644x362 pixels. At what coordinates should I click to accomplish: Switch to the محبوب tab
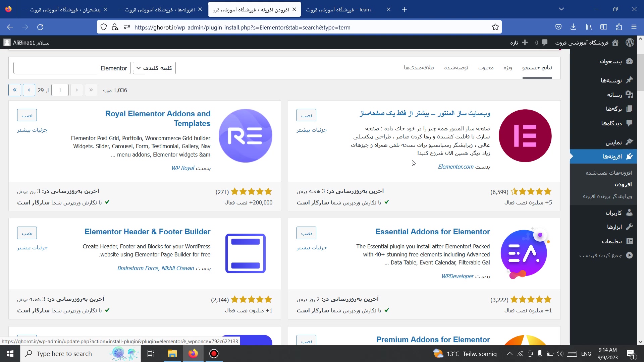click(486, 68)
